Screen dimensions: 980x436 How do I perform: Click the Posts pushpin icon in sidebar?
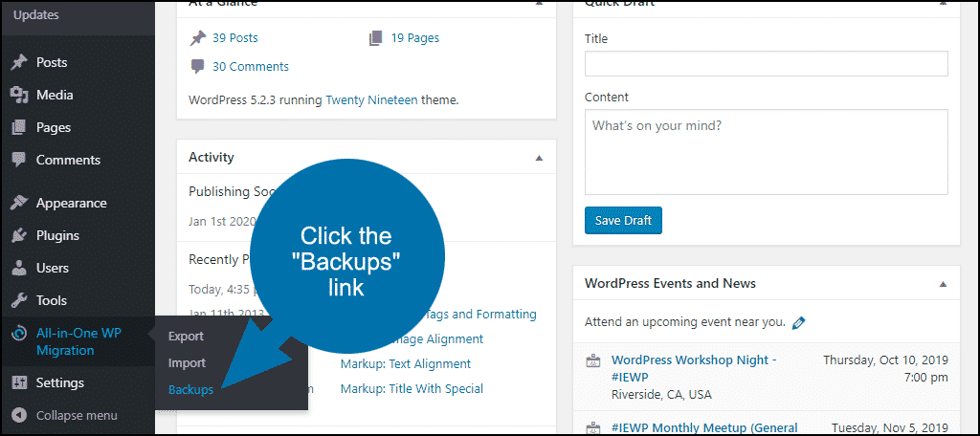coord(19,62)
